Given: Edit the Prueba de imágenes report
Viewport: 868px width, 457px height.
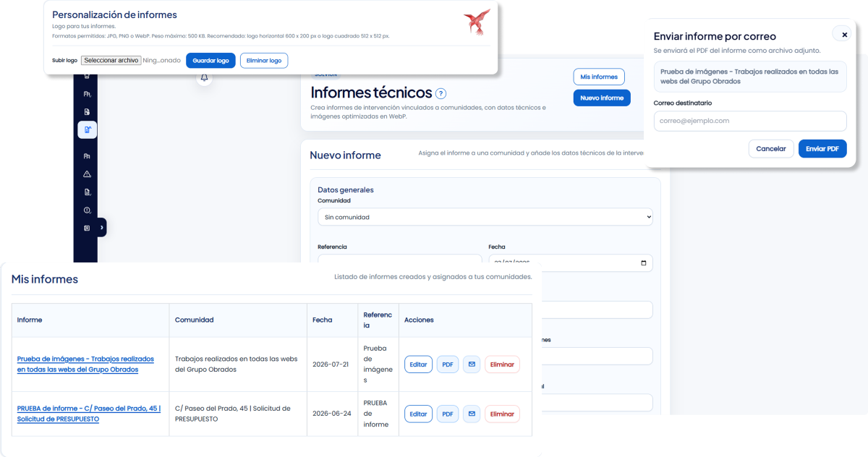Looking at the screenshot, I should click(418, 364).
